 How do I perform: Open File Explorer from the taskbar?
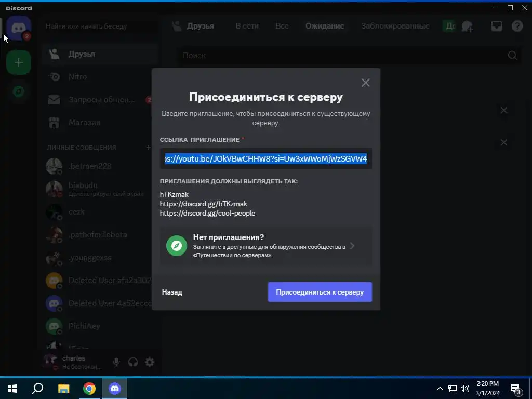coord(63,389)
